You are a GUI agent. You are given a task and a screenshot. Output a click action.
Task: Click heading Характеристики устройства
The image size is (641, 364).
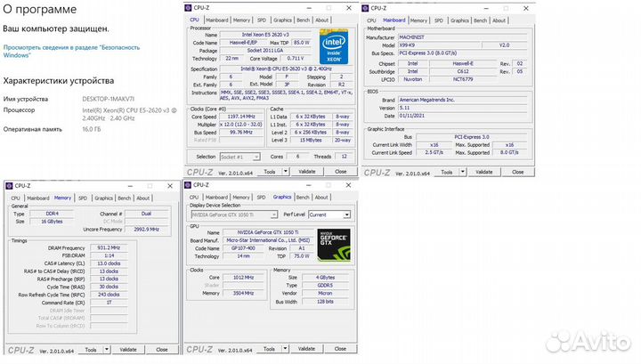click(59, 81)
